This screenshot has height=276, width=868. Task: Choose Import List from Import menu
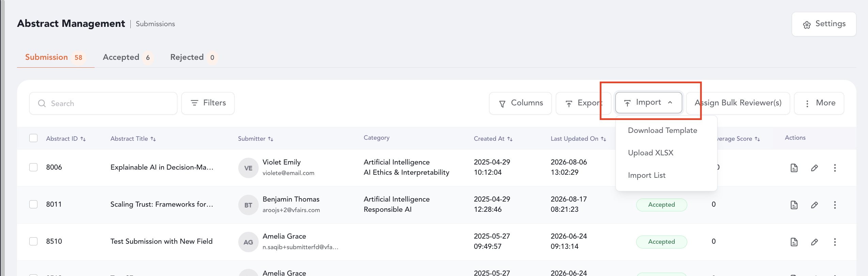point(646,175)
